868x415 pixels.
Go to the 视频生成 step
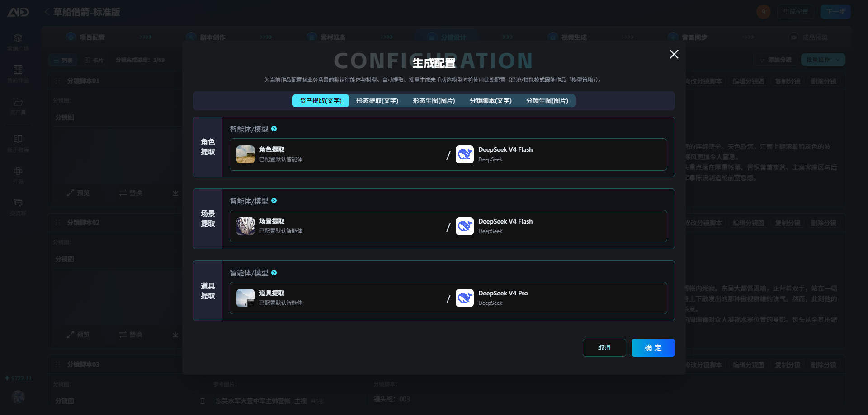pyautogui.click(x=568, y=37)
